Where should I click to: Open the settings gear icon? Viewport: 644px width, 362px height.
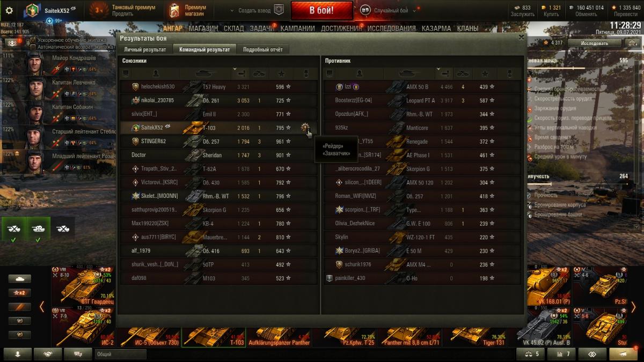(9, 10)
